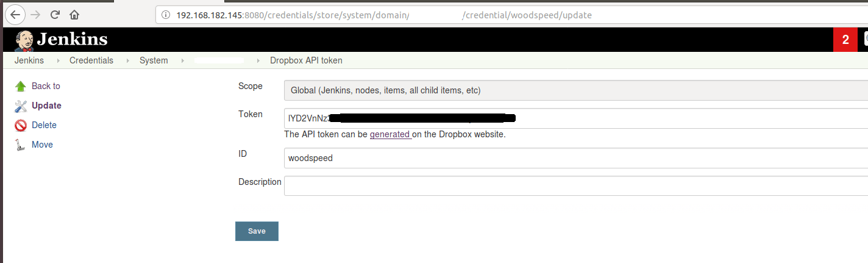The image size is (868, 263).
Task: Go to the browser home page icon
Action: (74, 14)
